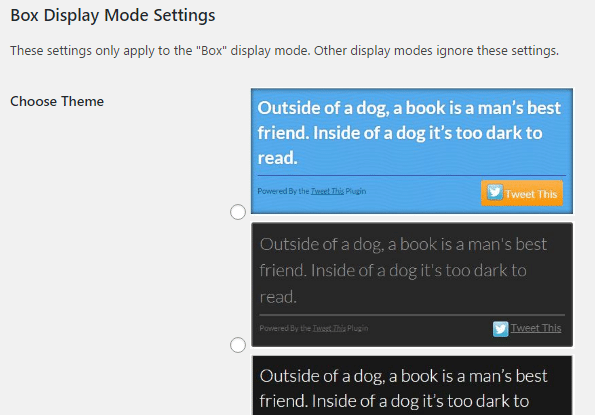Click the description text about "Box" display mode
Viewport: 595px width, 415px height.
(284, 50)
